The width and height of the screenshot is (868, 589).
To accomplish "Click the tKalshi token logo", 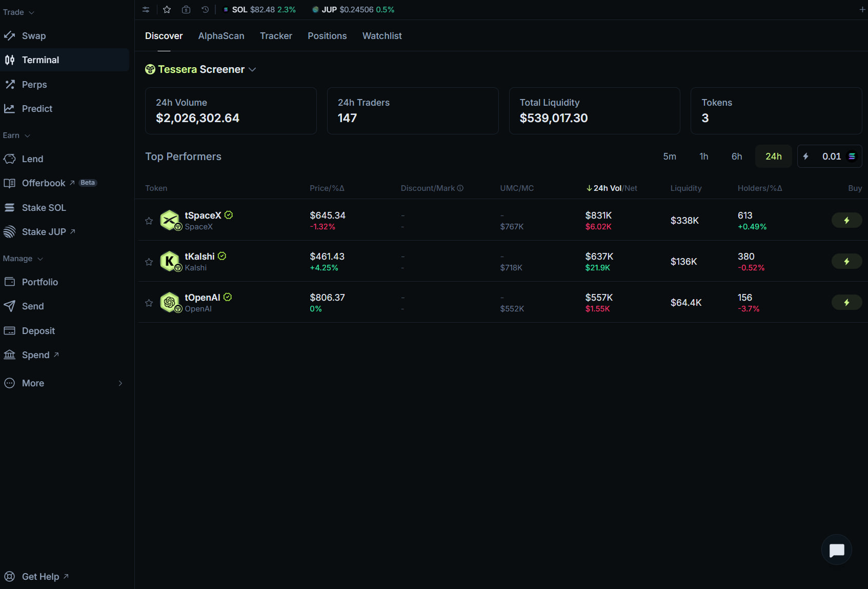I will click(x=170, y=261).
